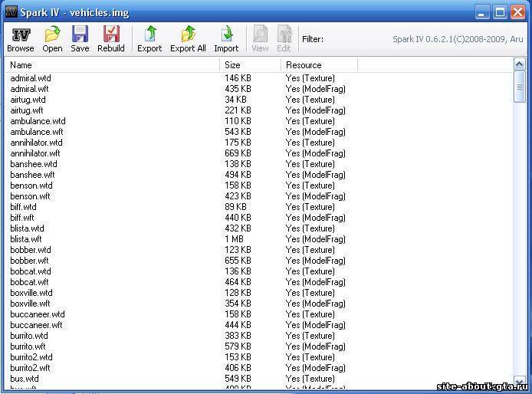Screen dimensions: 532x394
Task: Select buccaneer.wft file
Action: coord(36,325)
